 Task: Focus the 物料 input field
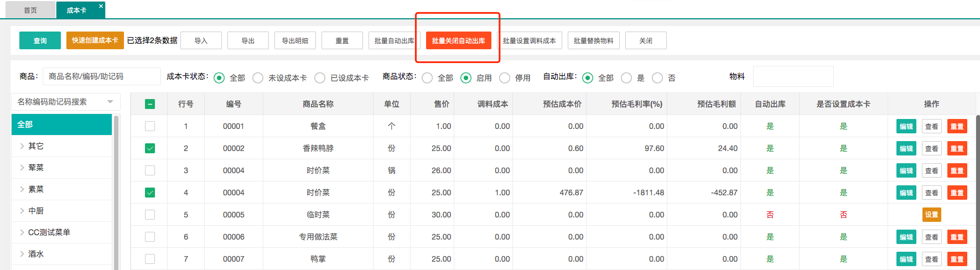click(x=793, y=76)
